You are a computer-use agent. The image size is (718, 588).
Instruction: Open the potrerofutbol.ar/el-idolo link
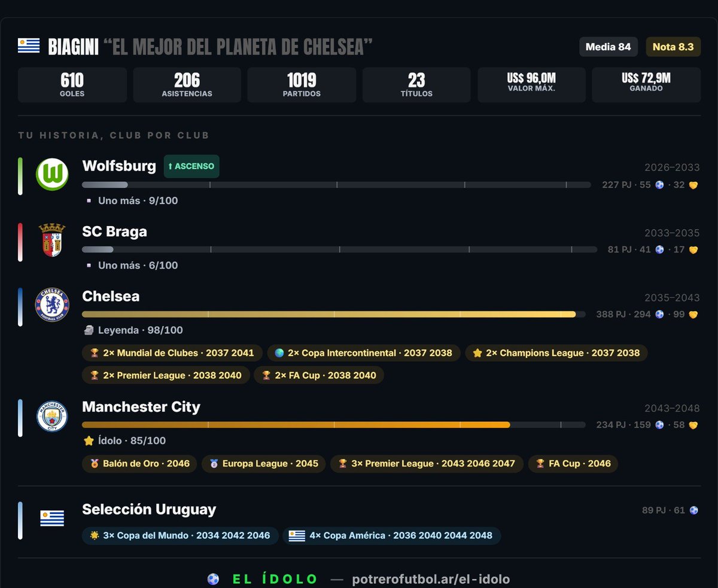point(431,579)
